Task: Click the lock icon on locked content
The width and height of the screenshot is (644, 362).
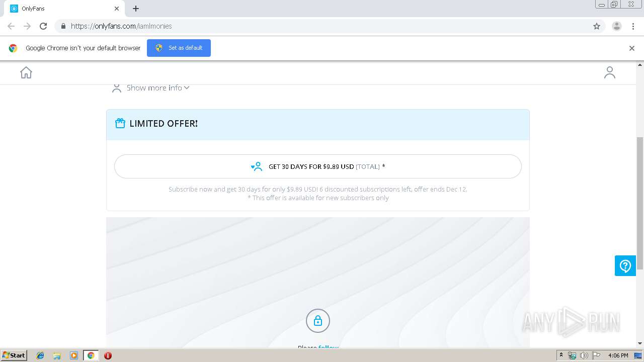Action: point(318,321)
